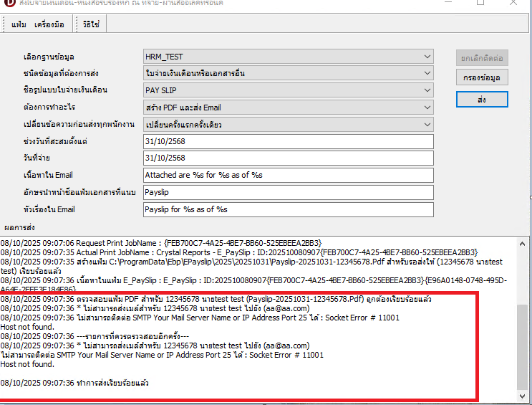Click the ยกเลิกติดต่อ button
Screen dimensions: 532x405
coord(482,57)
